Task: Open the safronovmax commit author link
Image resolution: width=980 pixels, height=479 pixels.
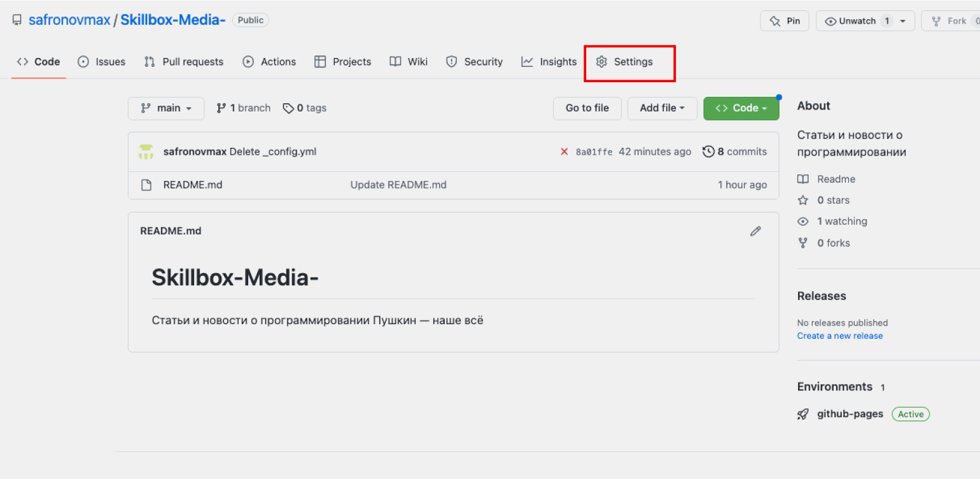Action: pyautogui.click(x=195, y=152)
